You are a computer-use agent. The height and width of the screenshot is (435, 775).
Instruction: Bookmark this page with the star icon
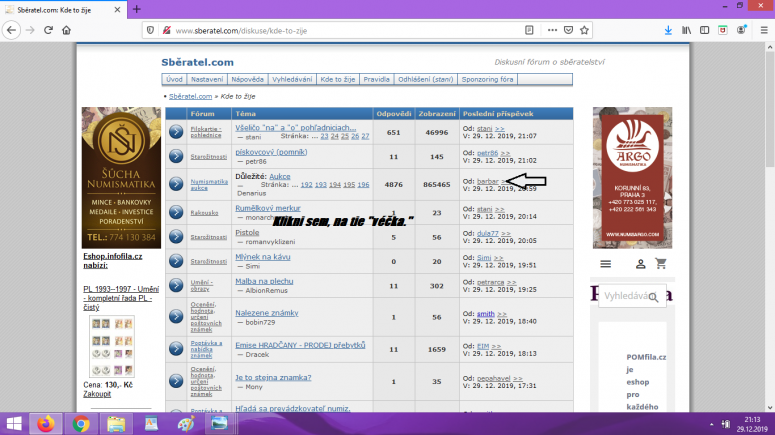[584, 30]
